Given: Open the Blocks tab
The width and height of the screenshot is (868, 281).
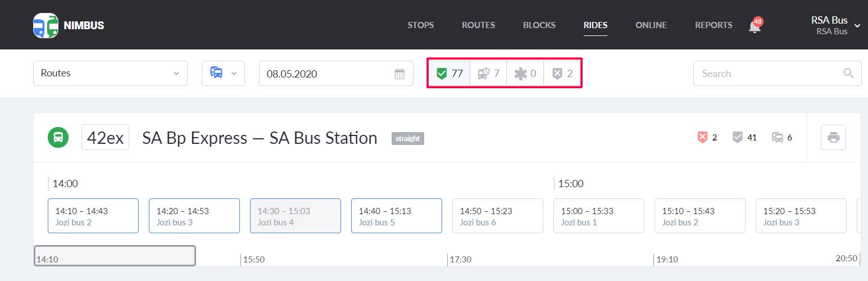Looking at the screenshot, I should pyautogui.click(x=539, y=25).
